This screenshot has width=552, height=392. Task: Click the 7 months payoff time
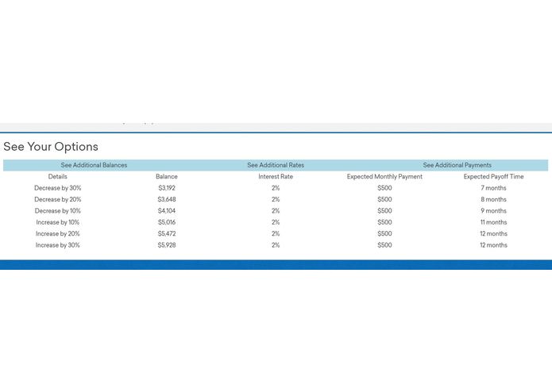coord(493,188)
